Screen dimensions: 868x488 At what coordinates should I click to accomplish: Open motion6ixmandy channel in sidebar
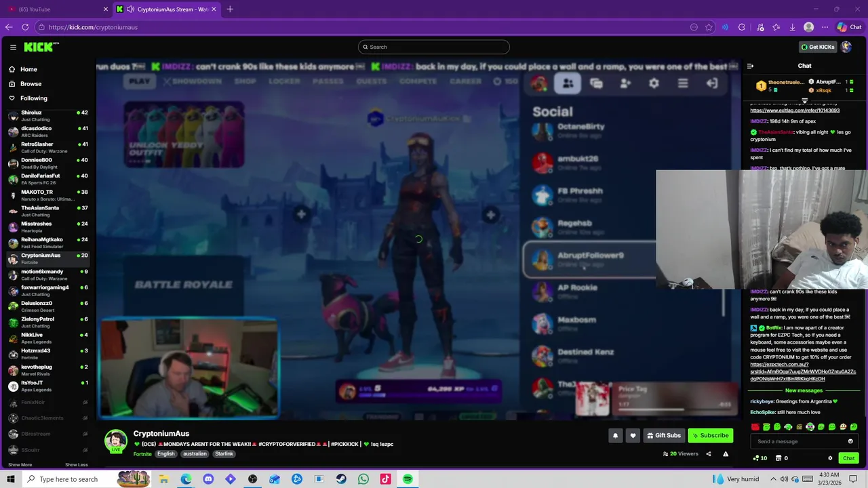click(47, 274)
